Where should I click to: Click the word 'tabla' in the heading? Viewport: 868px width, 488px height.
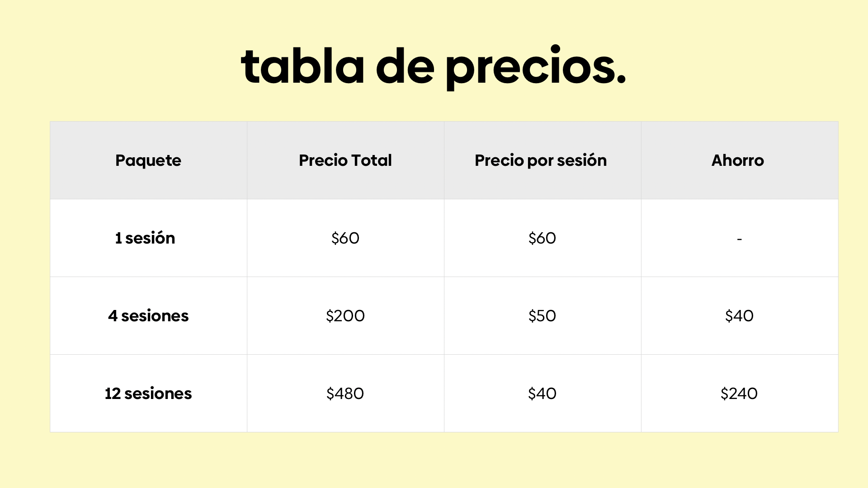pyautogui.click(x=303, y=66)
